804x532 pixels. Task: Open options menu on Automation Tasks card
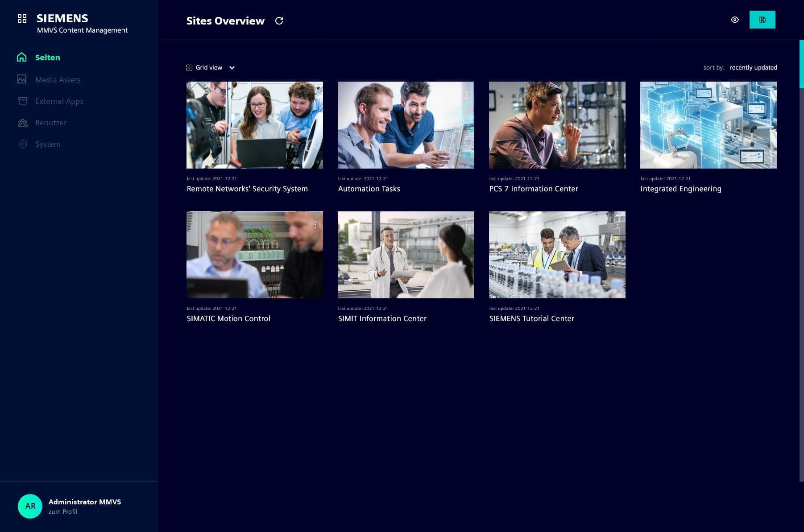pos(466,95)
